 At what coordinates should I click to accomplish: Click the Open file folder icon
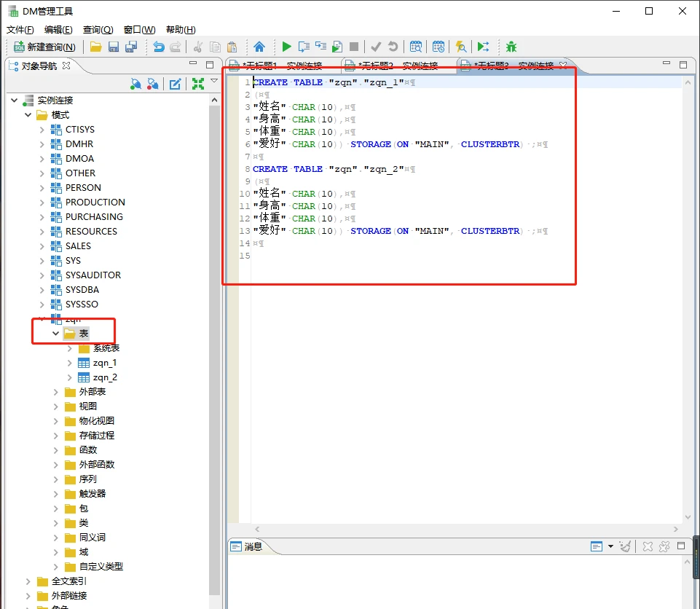click(x=95, y=47)
